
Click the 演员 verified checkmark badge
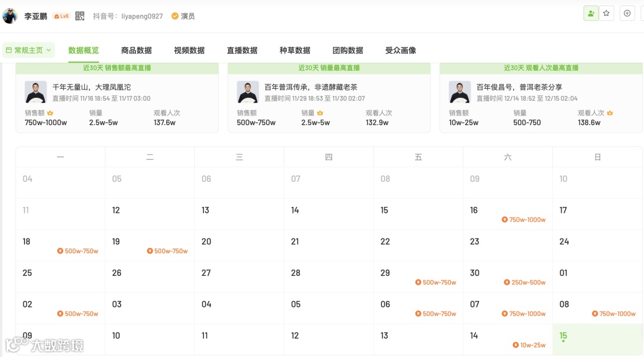point(175,16)
